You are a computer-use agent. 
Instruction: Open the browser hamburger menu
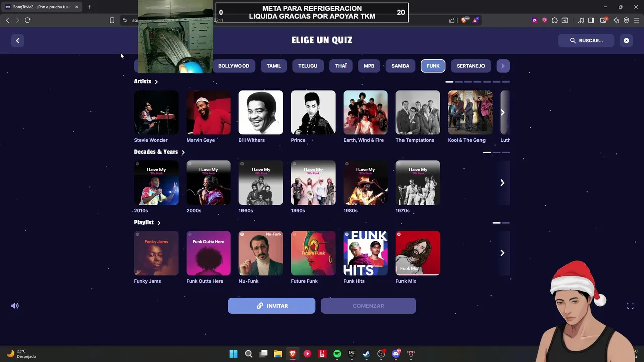click(637, 20)
